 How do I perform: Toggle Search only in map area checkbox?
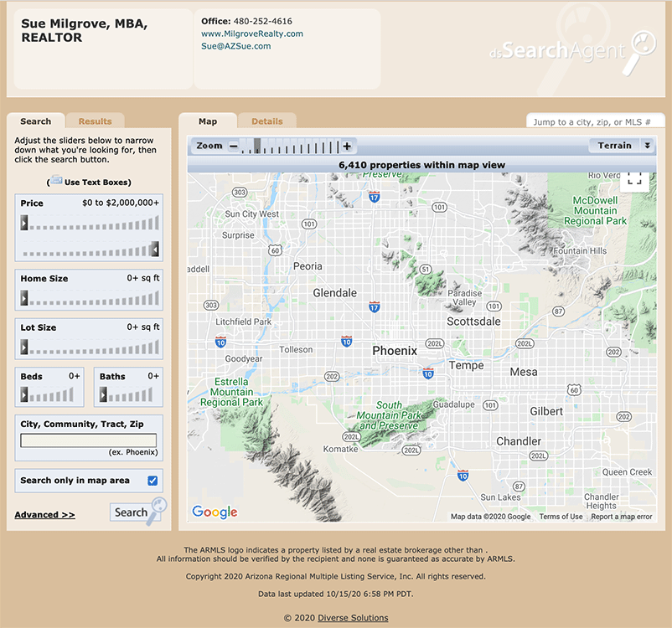pyautogui.click(x=152, y=481)
